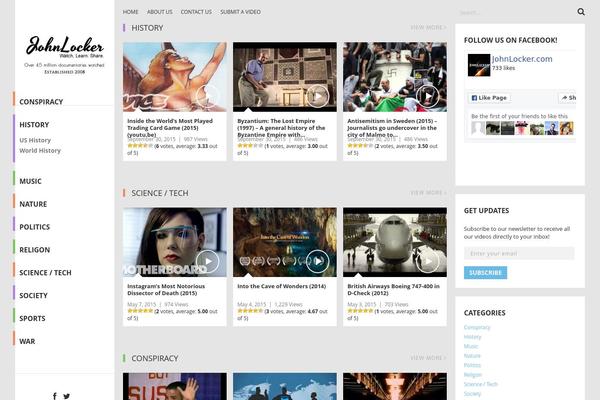Select Politics in the sidebar
Screen dimensions: 600x400
click(34, 227)
